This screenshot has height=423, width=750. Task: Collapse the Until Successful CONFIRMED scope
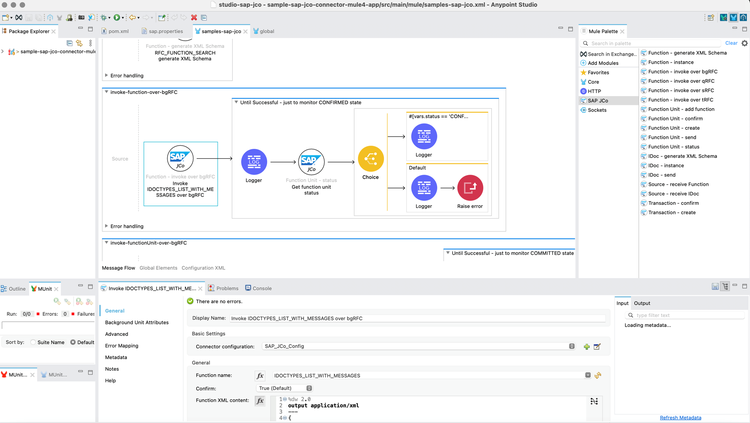tap(236, 102)
